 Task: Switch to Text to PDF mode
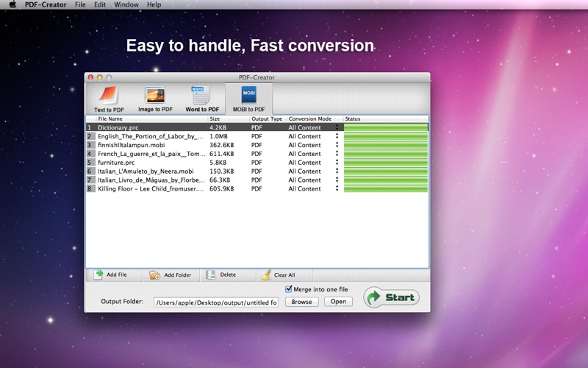coord(109,99)
